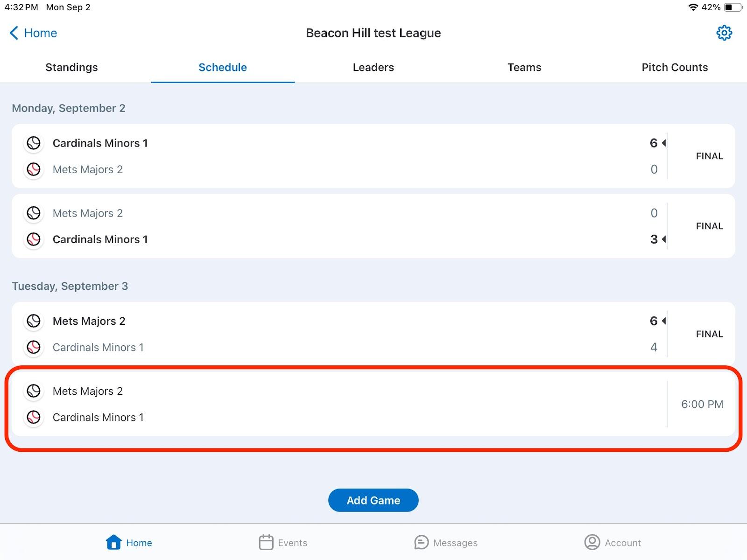Viewport: 747px width, 560px height.
Task: Open the Account profile icon
Action: click(x=592, y=542)
